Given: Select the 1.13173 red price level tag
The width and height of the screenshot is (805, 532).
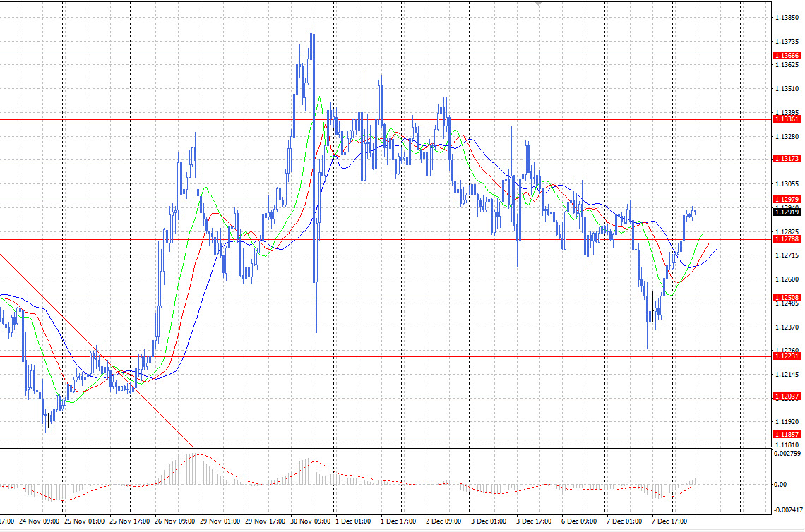Looking at the screenshot, I should click(x=787, y=159).
